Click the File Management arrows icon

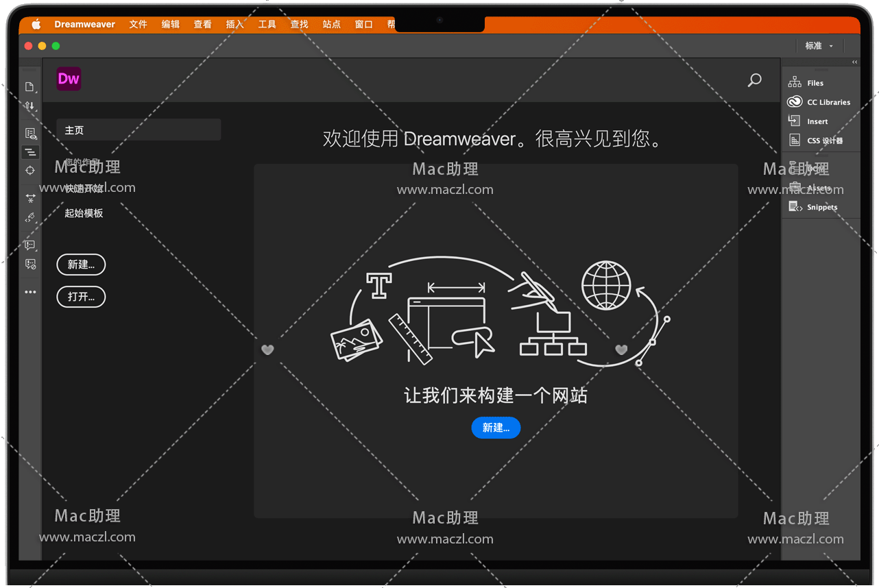pyautogui.click(x=30, y=106)
